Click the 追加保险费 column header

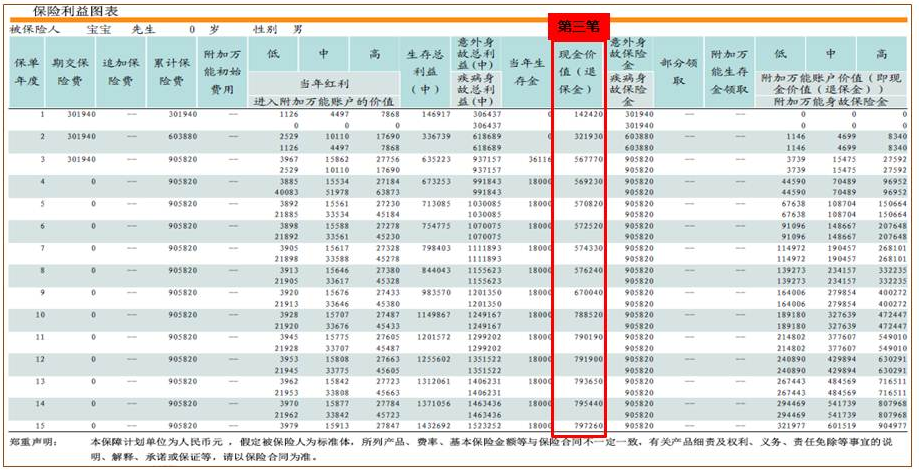coord(120,72)
